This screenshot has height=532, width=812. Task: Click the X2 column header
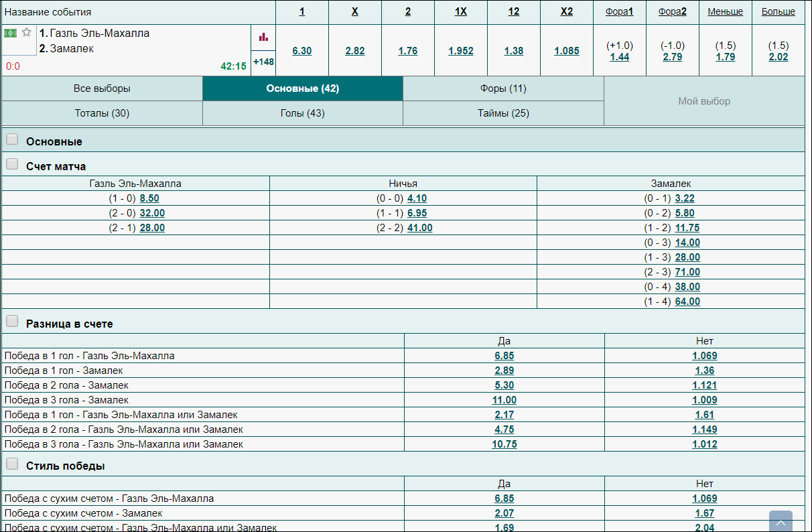[x=567, y=11]
